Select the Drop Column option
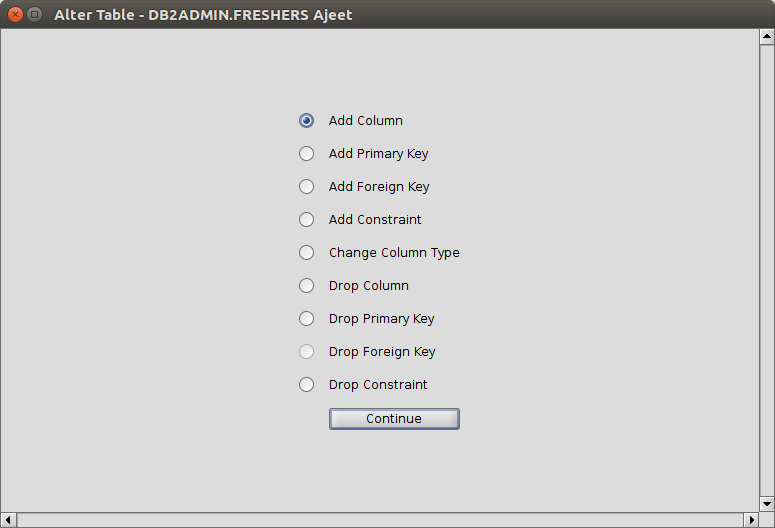This screenshot has height=528, width=775. [307, 285]
